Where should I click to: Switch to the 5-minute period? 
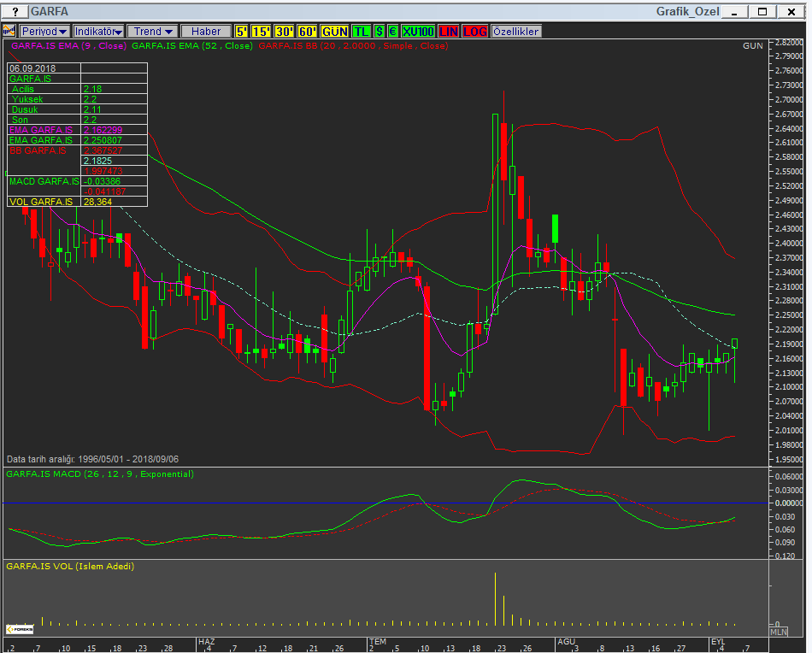point(241,31)
